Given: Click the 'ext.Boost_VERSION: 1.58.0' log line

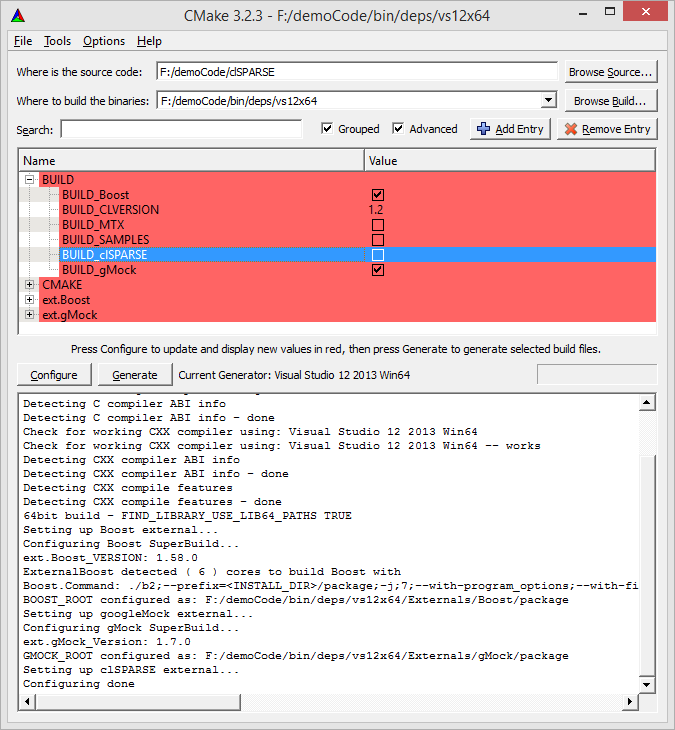Looking at the screenshot, I should tap(110, 558).
